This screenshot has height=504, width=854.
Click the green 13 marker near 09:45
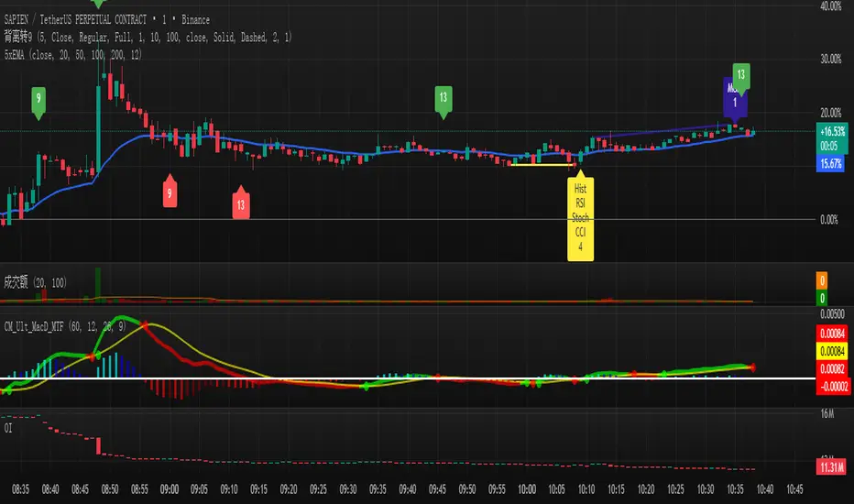443,97
